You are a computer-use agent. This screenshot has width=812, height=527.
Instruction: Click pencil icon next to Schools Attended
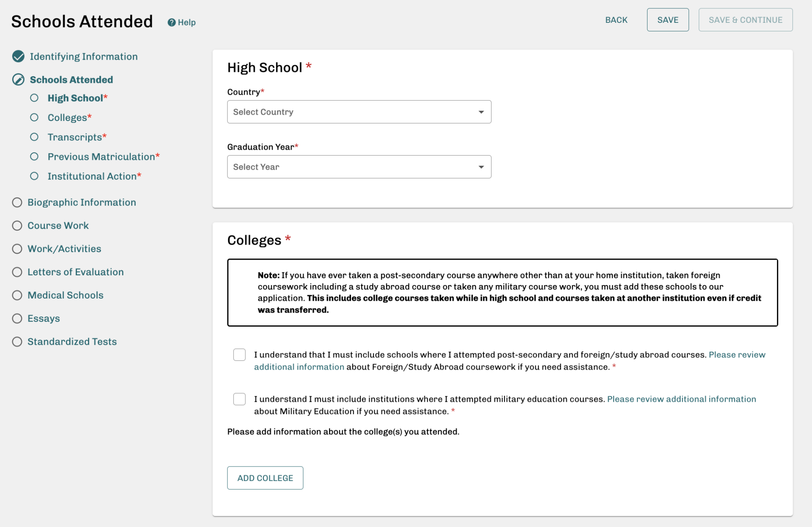coord(18,79)
